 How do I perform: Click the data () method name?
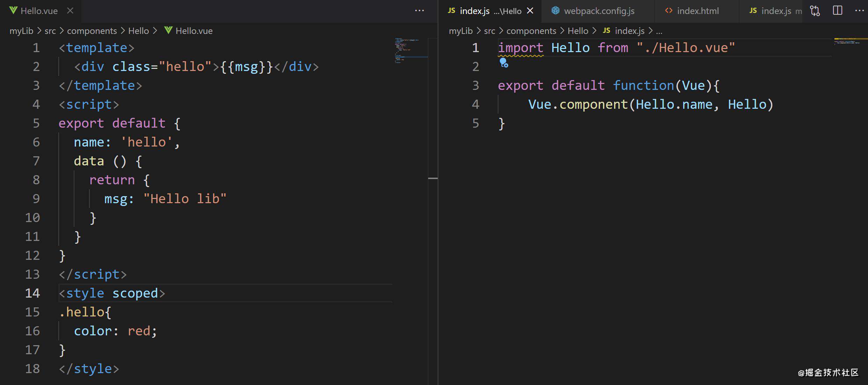[89, 161]
